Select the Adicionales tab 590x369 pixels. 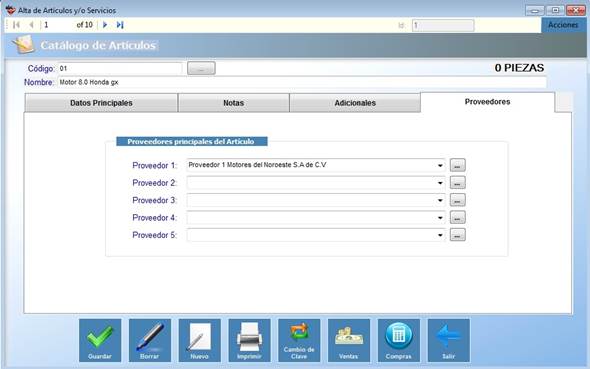pyautogui.click(x=355, y=103)
